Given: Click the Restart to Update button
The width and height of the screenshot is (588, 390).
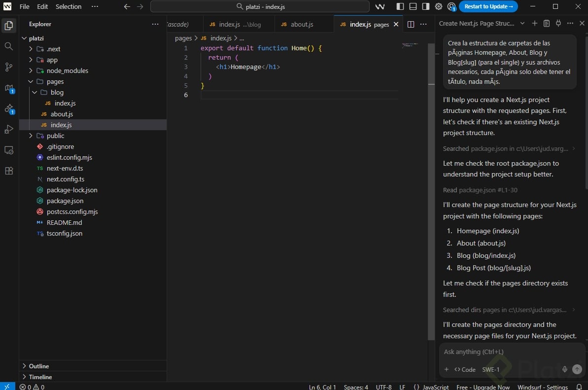Looking at the screenshot, I should click(488, 6).
